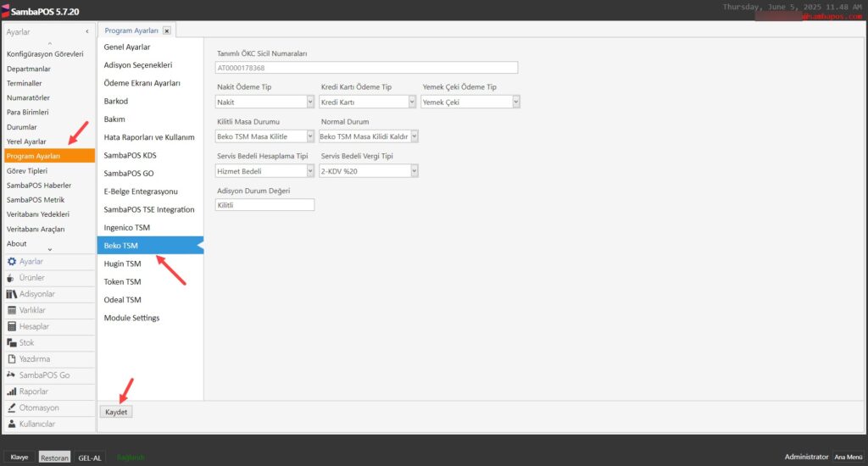Click the GEL-AL department button
The height and width of the screenshot is (466, 868).
(90, 458)
